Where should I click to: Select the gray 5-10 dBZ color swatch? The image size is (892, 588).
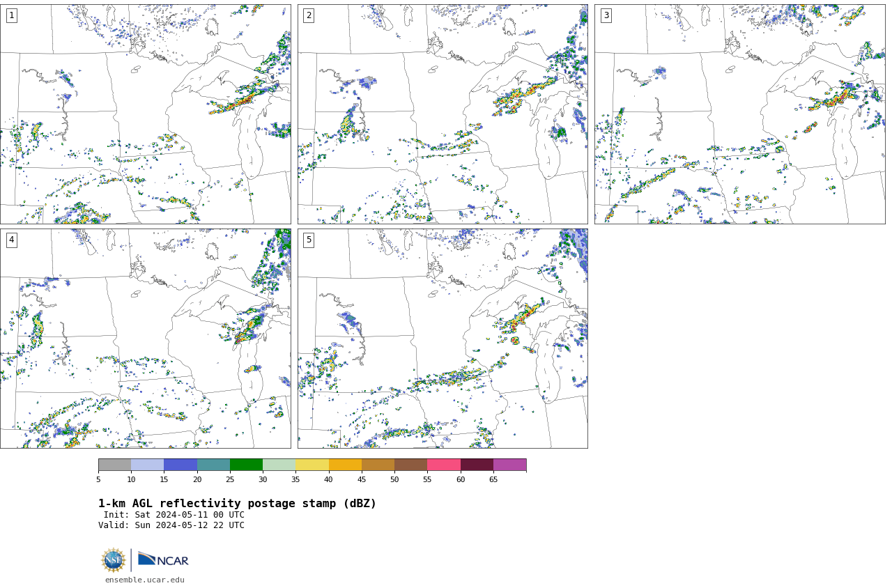coord(114,465)
